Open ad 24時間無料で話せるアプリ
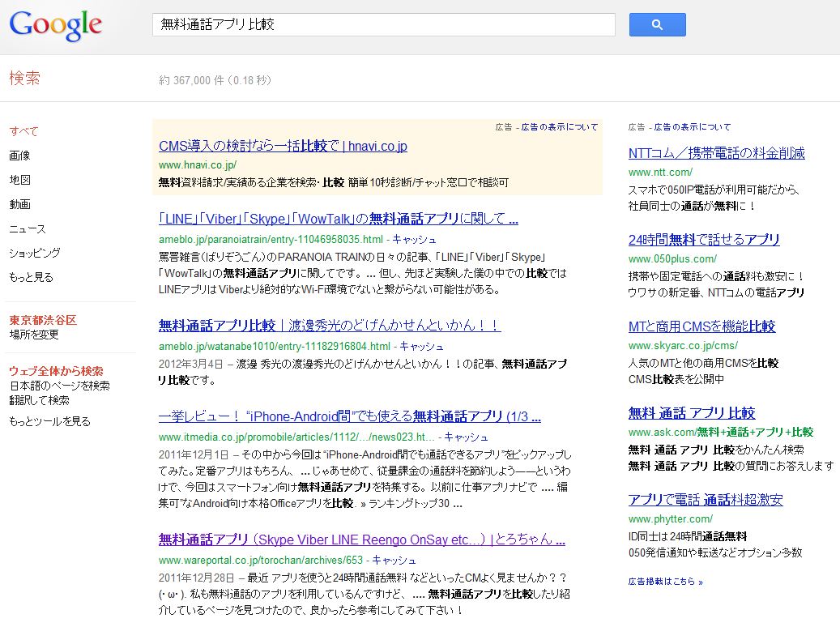 point(704,240)
